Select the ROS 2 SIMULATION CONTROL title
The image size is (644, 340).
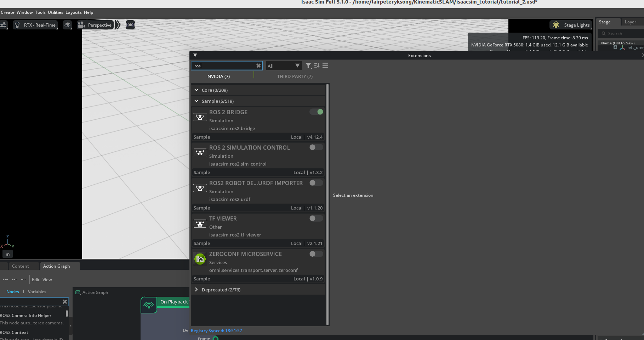tap(250, 147)
